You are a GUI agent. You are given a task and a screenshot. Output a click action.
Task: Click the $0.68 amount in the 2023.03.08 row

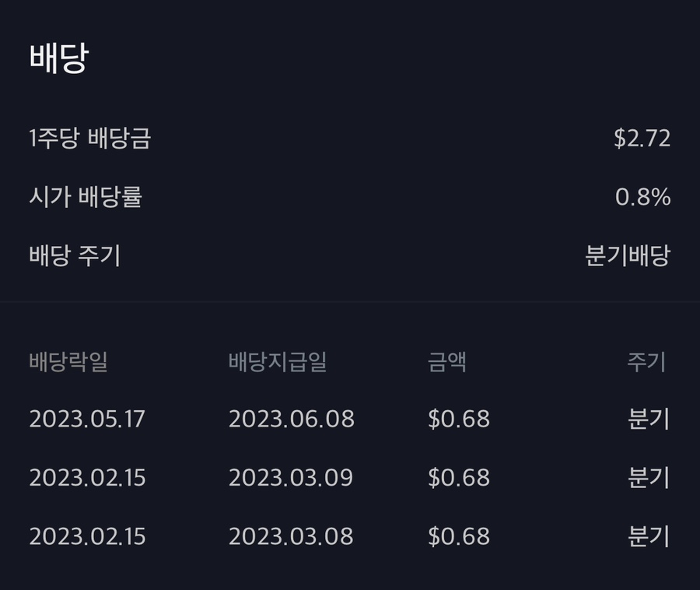[x=459, y=536]
